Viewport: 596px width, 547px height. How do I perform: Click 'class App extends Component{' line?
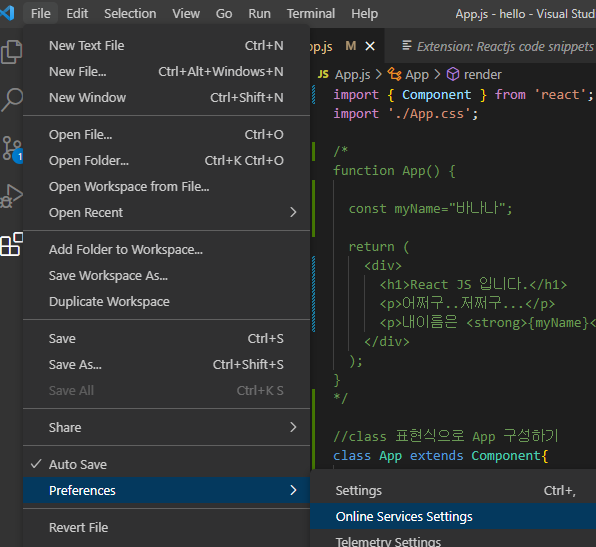441,455
